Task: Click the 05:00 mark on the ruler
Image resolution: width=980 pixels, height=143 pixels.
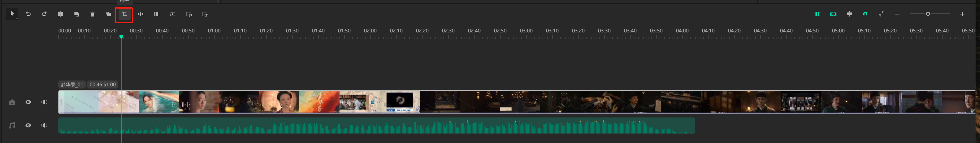Action: [838, 31]
